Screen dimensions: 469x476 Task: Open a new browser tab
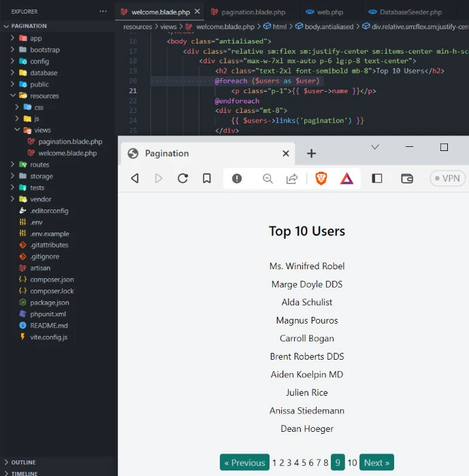coord(312,153)
